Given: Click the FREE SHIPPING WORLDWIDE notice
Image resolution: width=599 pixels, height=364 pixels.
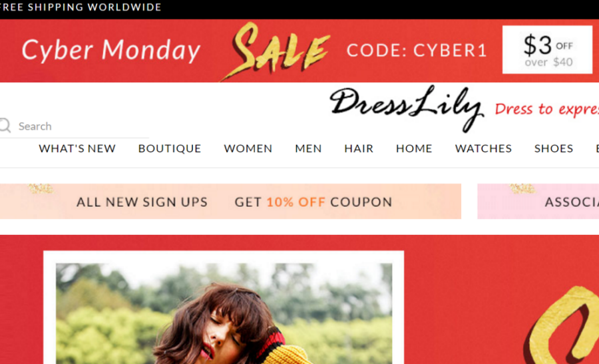Looking at the screenshot, I should pyautogui.click(x=81, y=7).
